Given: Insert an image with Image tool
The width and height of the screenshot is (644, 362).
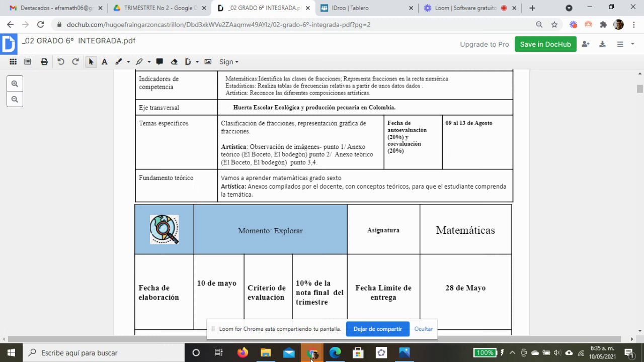Looking at the screenshot, I should click(x=208, y=62).
